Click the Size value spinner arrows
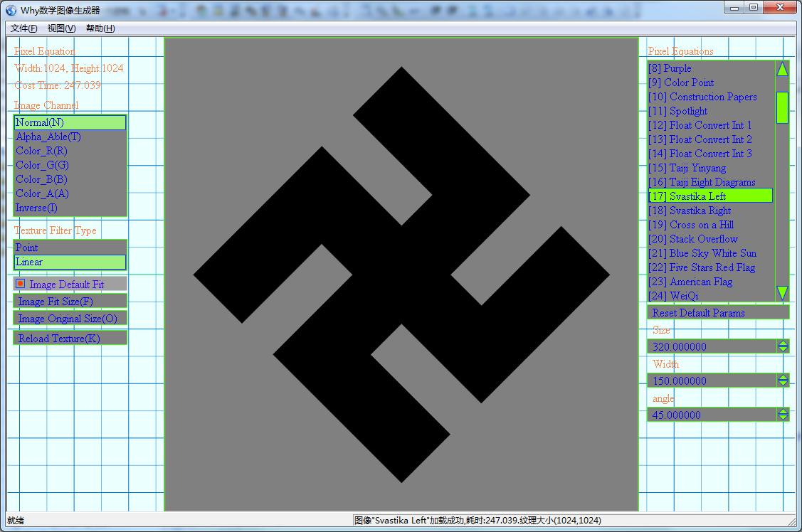The image size is (802, 532). pyautogui.click(x=783, y=346)
